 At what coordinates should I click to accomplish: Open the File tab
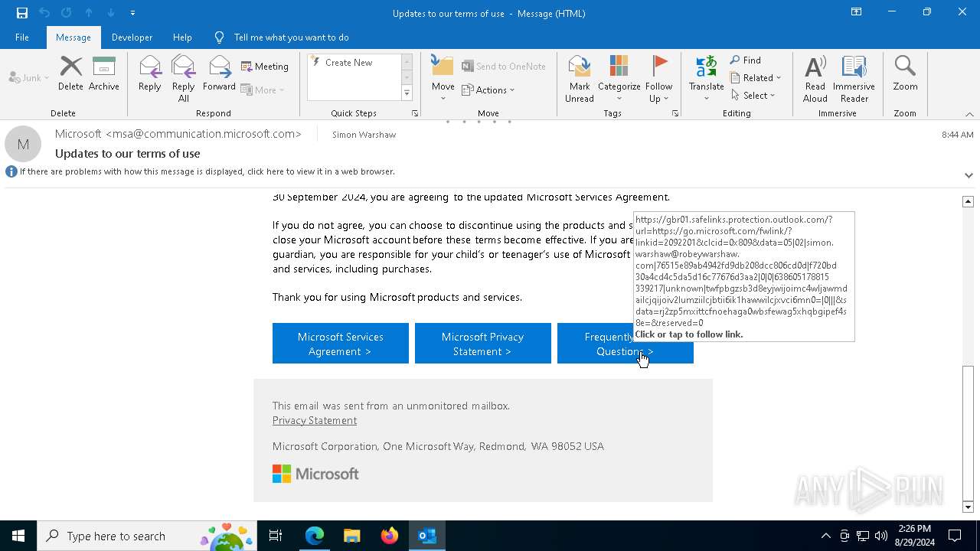pos(22,37)
